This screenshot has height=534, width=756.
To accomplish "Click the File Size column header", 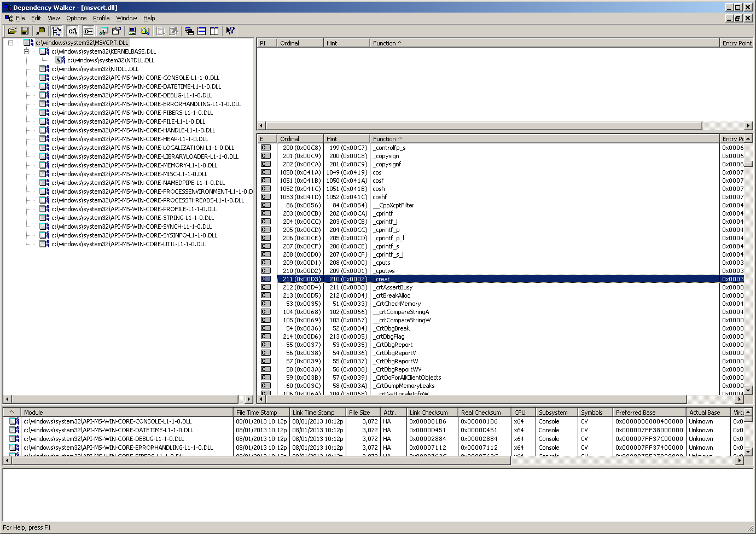I will pyautogui.click(x=363, y=413).
